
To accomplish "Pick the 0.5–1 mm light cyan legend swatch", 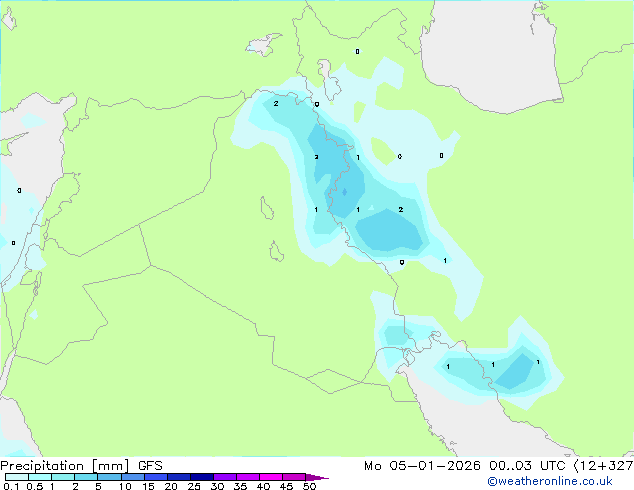I will (40, 477).
